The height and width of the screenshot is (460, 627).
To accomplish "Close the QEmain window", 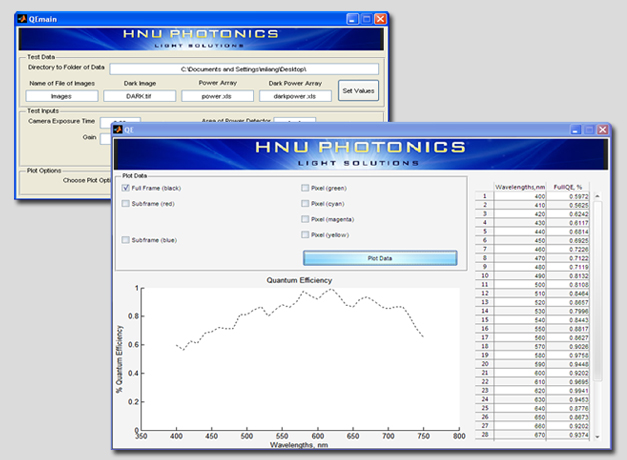I will point(380,19).
